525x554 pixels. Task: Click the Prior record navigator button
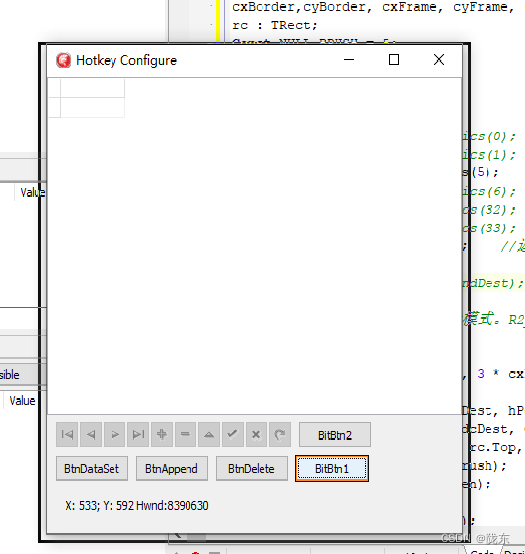(x=91, y=434)
